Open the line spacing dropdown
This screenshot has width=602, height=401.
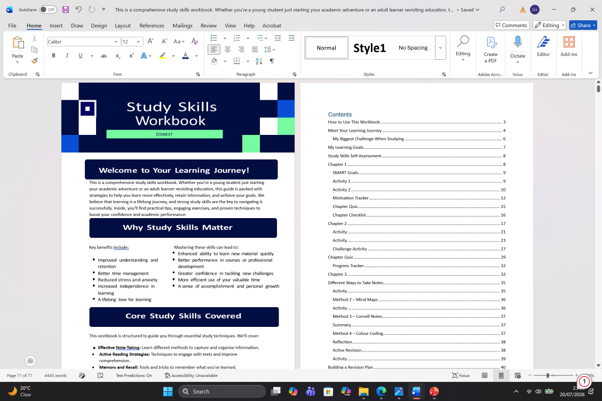(x=270, y=50)
